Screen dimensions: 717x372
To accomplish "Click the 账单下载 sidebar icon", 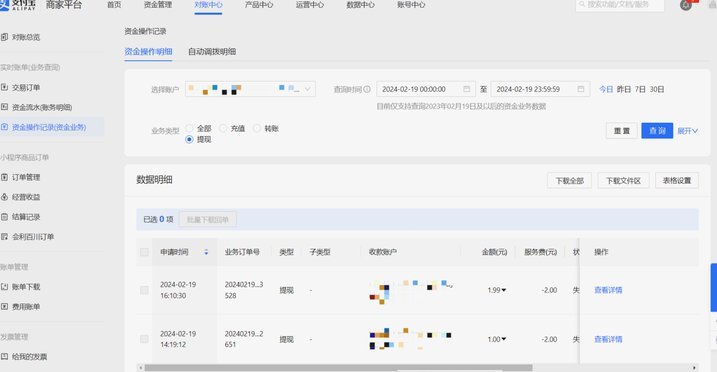I will pyautogui.click(x=5, y=287).
